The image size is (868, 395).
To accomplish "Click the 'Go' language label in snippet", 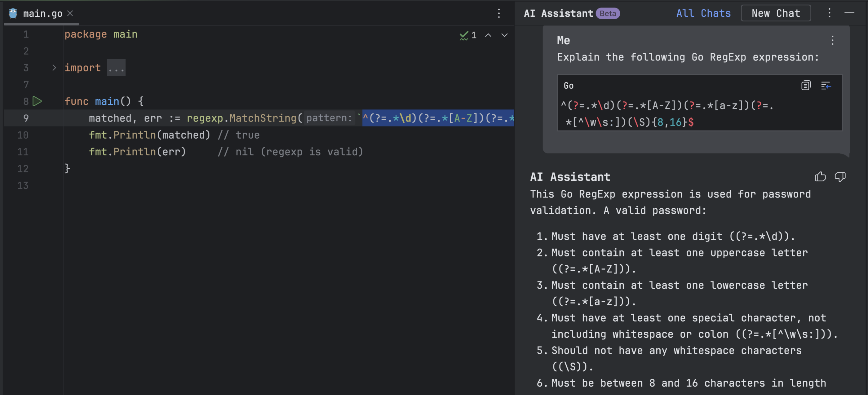I will (569, 86).
